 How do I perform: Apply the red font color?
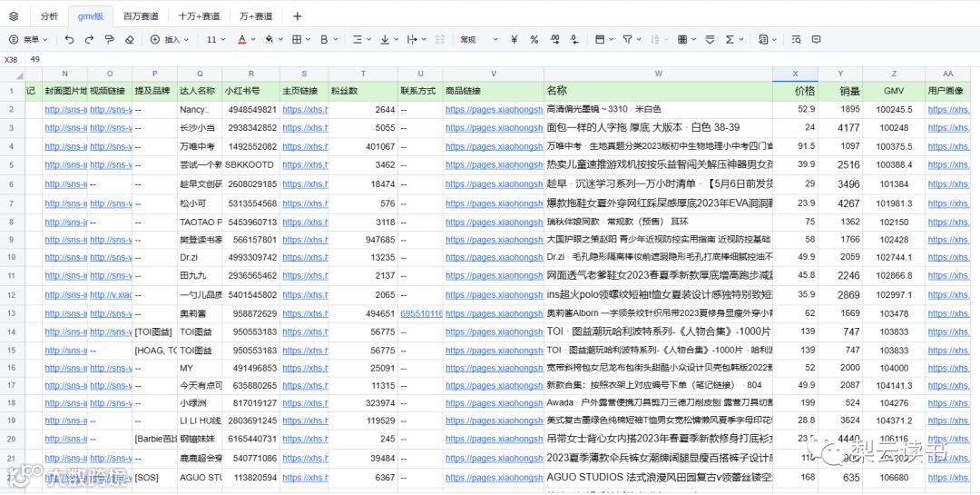pyautogui.click(x=242, y=39)
